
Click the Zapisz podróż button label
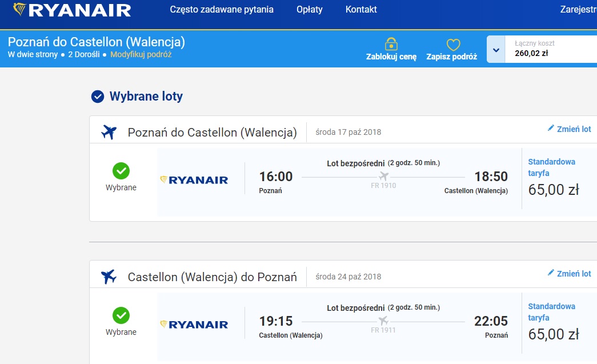pos(452,57)
